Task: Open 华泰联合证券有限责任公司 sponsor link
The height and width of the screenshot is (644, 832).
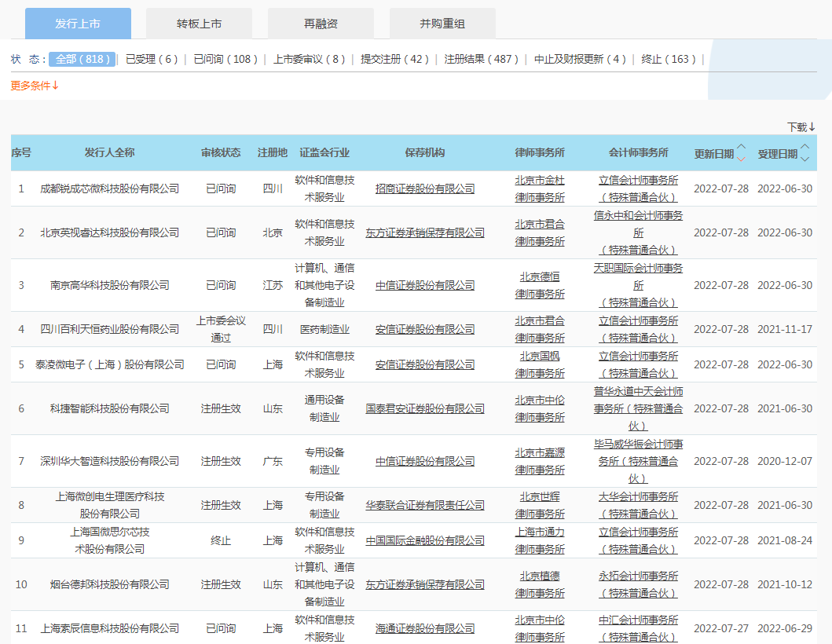Action: click(x=425, y=505)
